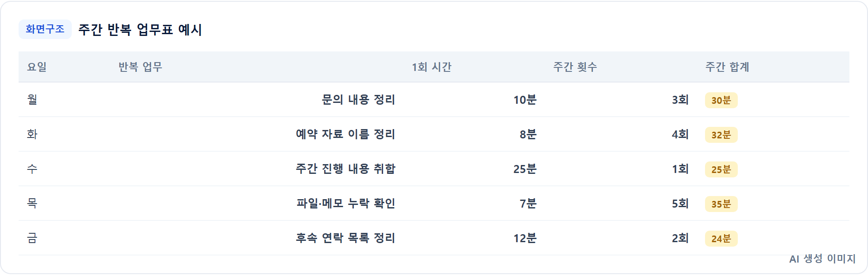Screen dimensions: 868x275
Task: Click the 1회 시간 column header
Action: point(431,67)
